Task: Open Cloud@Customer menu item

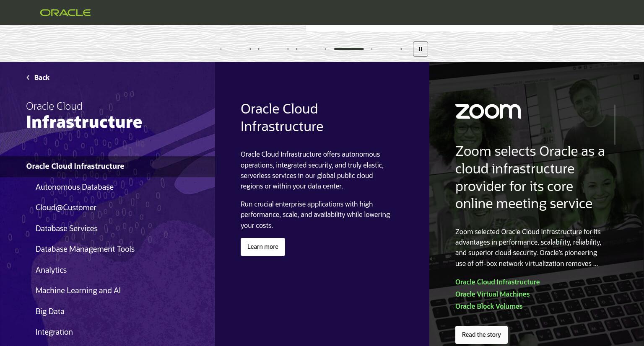Action: click(x=66, y=208)
